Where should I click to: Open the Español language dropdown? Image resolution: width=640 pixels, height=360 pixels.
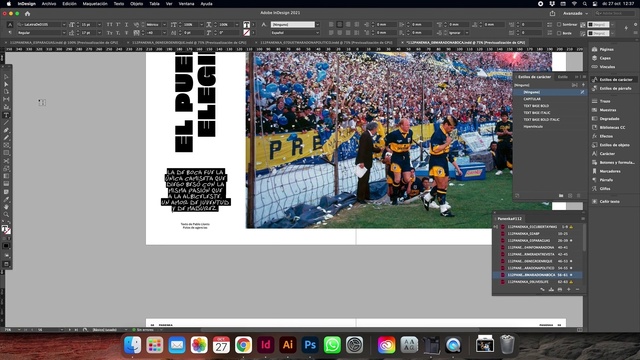317,33
